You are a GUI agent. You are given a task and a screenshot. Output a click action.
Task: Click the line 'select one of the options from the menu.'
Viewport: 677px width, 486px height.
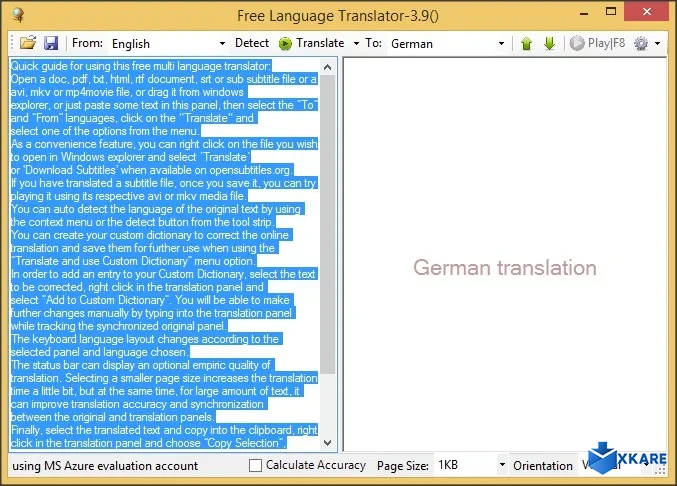(105, 131)
